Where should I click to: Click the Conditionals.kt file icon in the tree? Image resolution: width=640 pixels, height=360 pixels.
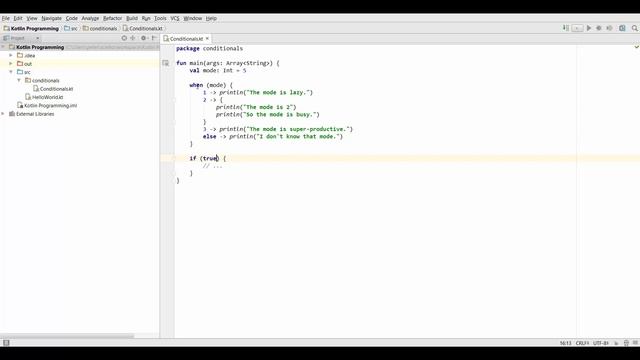tap(36, 89)
